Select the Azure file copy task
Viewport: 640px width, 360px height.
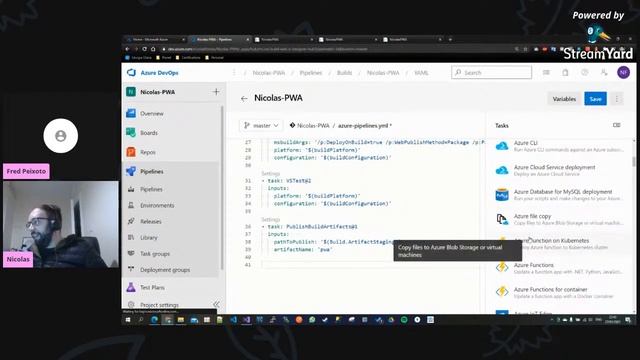click(x=559, y=219)
